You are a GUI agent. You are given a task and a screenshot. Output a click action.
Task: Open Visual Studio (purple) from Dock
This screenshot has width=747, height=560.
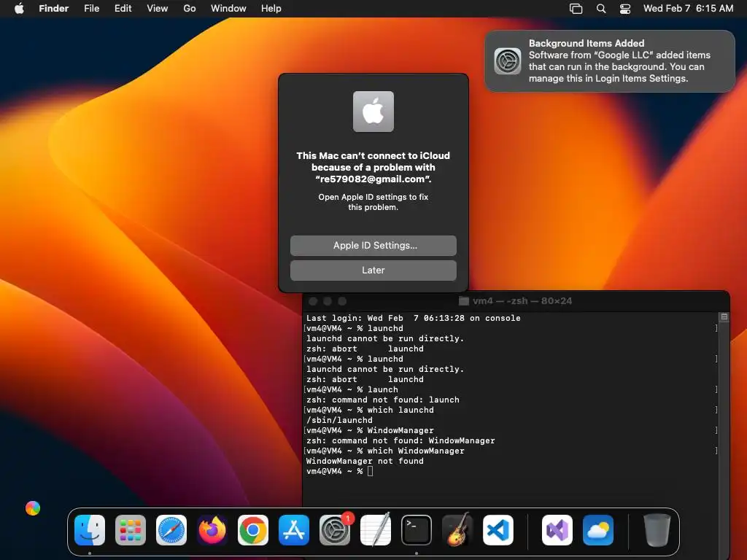click(557, 530)
